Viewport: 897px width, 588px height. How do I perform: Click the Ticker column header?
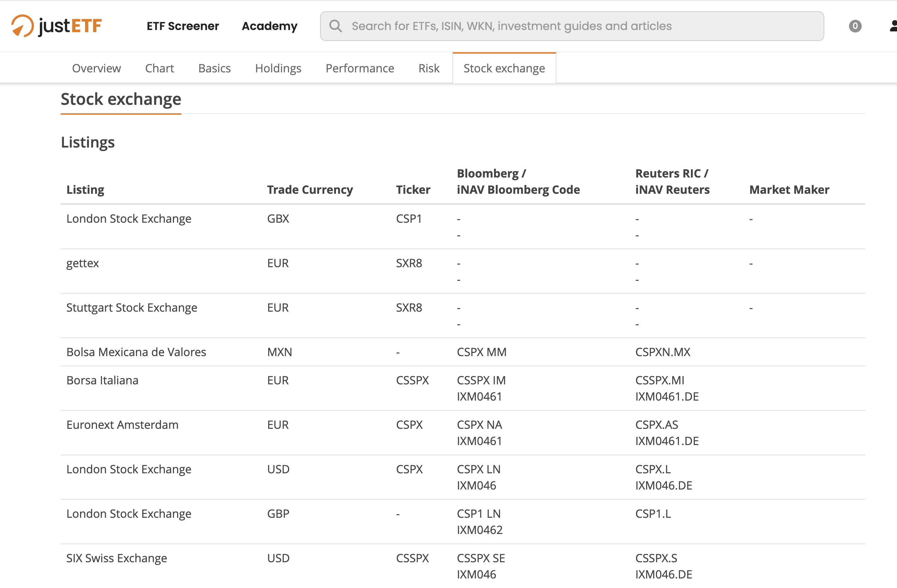(413, 190)
